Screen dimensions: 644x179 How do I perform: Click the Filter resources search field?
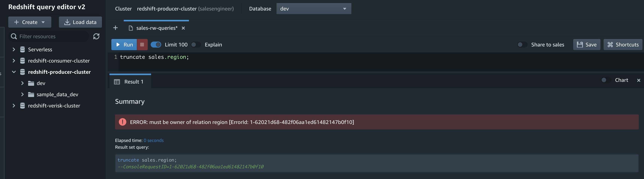coord(49,37)
